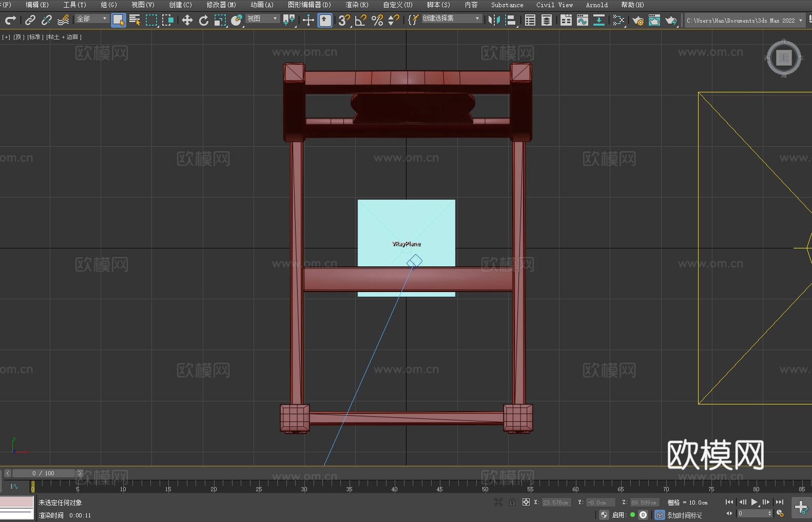
Task: Open the Layer Explorer icon
Action: pos(547,20)
